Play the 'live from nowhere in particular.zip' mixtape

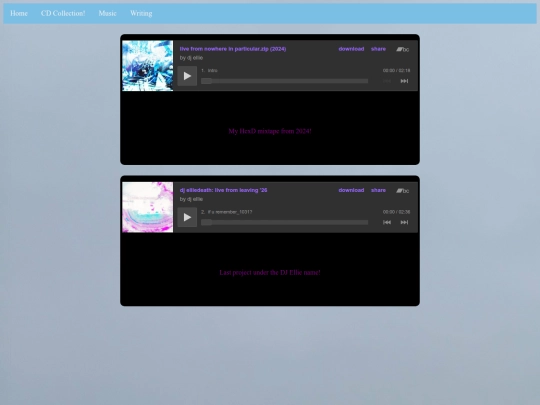coord(187,76)
